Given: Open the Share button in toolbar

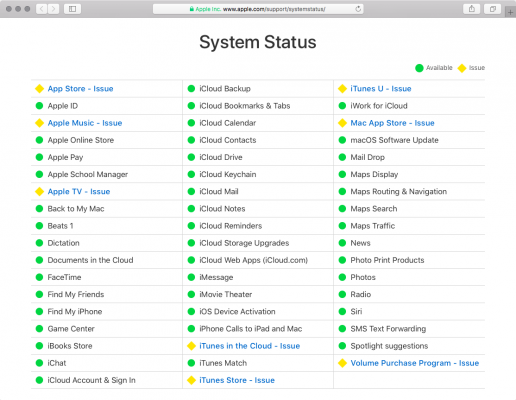Looking at the screenshot, I should click(472, 9).
